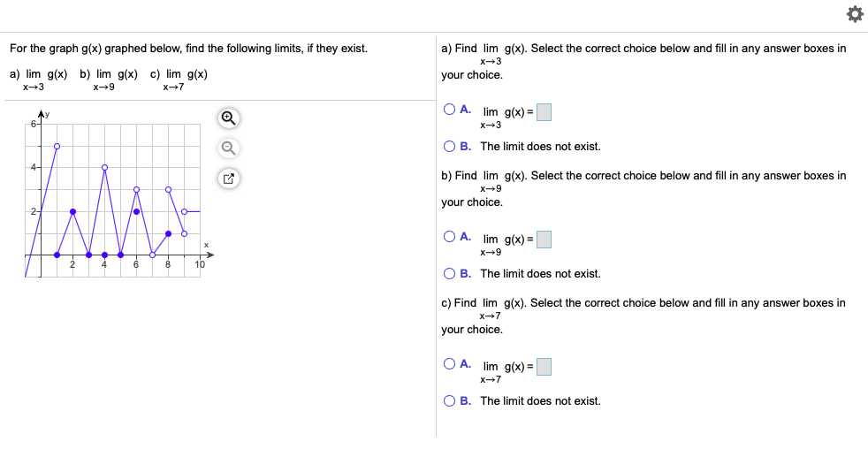Click the part a) 'Find lim g(x)' instruction
Screen dimensions: 868x449
(643, 49)
